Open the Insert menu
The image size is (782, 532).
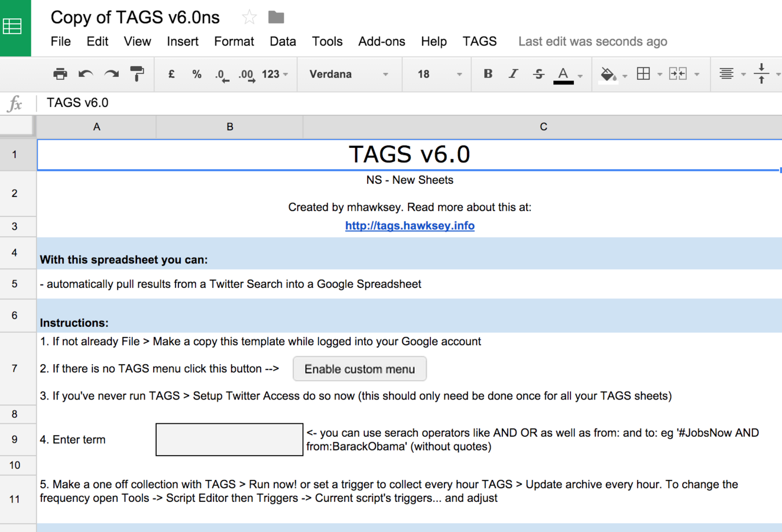coord(183,41)
